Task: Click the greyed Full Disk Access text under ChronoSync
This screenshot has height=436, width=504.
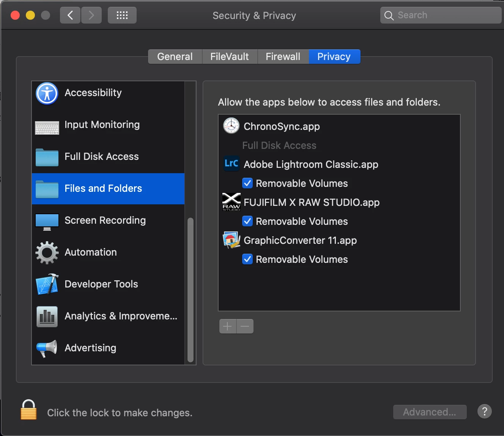Action: coord(279,145)
